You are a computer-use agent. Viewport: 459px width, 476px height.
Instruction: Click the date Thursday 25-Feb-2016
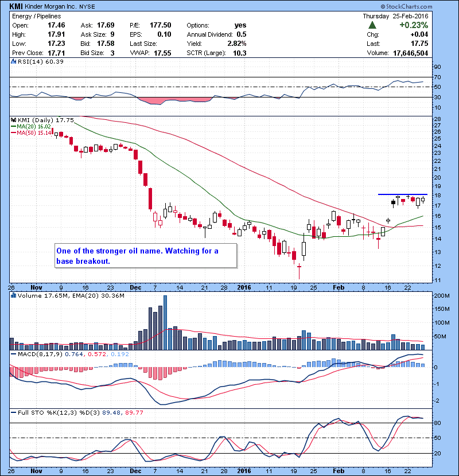tap(395, 16)
